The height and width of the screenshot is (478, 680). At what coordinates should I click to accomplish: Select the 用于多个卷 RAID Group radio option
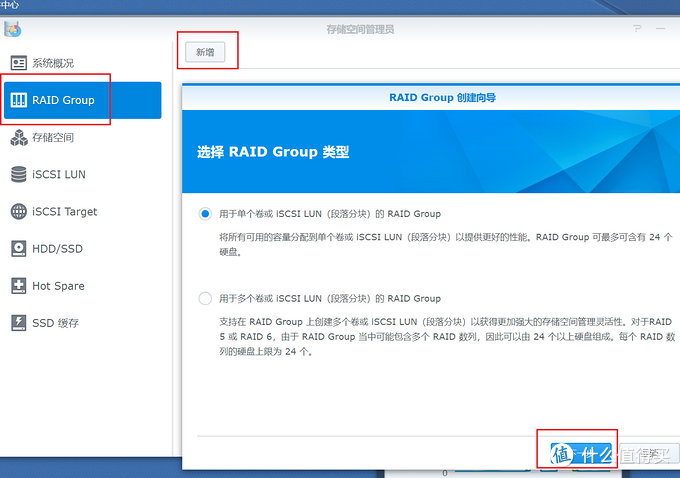[205, 298]
